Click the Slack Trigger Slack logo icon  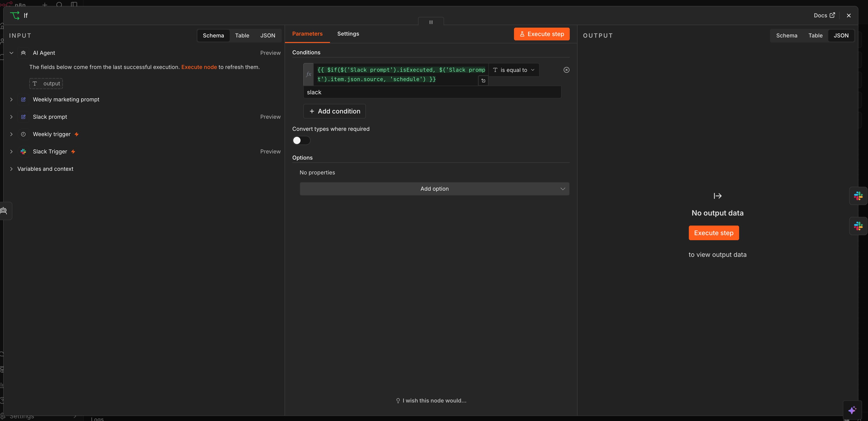coord(23,152)
